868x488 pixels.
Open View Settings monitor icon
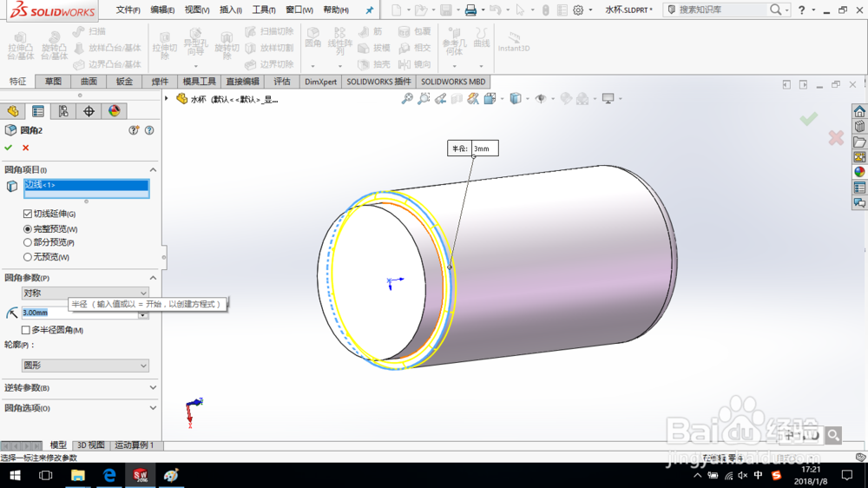(x=608, y=99)
